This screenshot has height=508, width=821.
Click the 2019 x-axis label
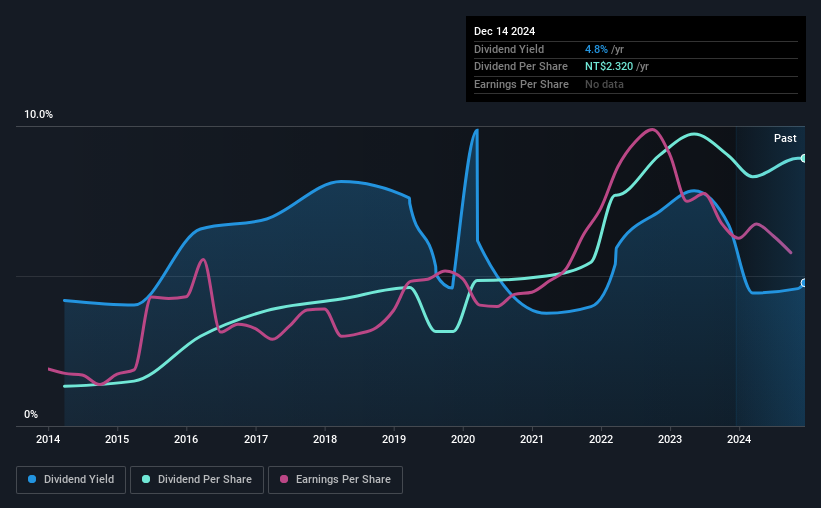[x=394, y=439]
